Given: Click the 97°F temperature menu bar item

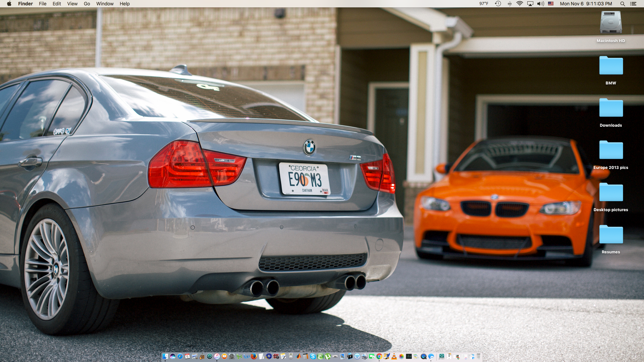Looking at the screenshot, I should click(x=484, y=4).
